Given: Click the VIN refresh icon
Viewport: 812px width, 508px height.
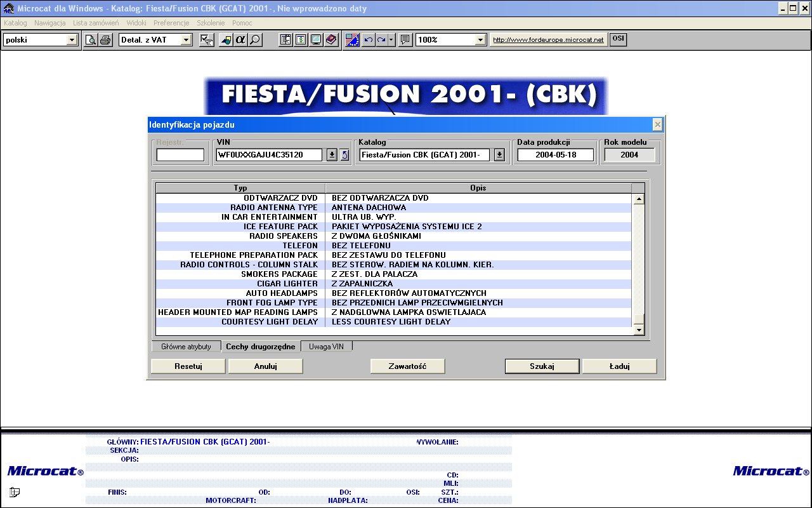Looking at the screenshot, I should tap(344, 155).
